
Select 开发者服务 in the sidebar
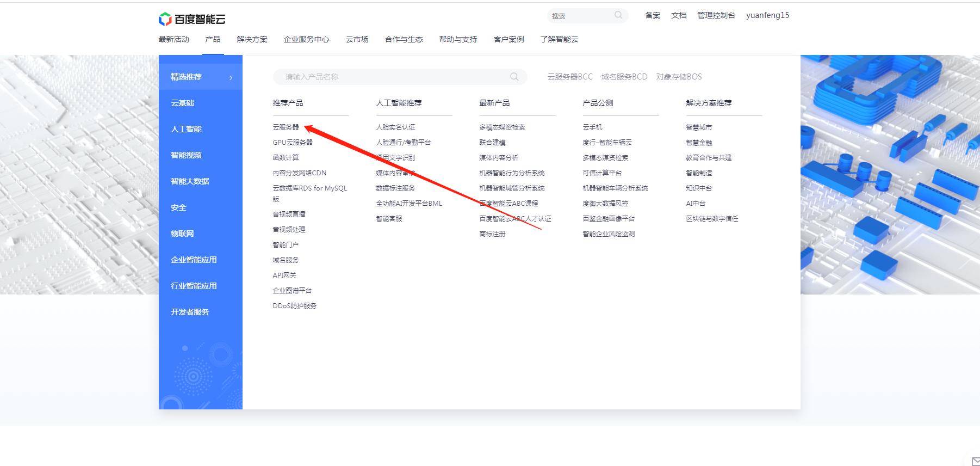tap(190, 312)
